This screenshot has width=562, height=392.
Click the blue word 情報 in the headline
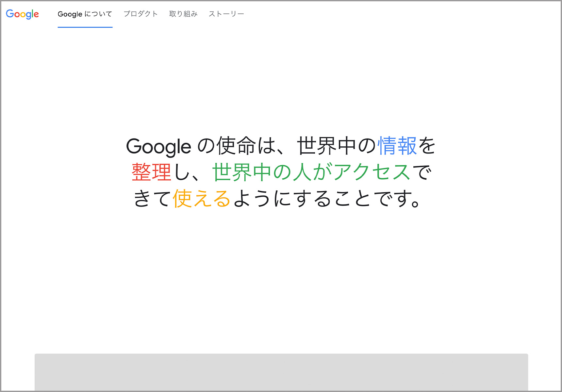pyautogui.click(x=397, y=146)
